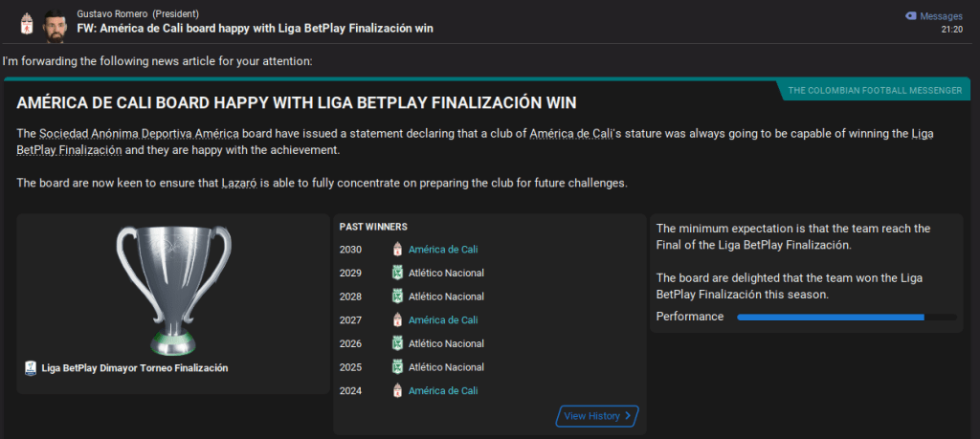The height and width of the screenshot is (439, 980).
Task: Open the Liga BetPlay Dimayor Torneo Finalización label
Action: [x=135, y=368]
